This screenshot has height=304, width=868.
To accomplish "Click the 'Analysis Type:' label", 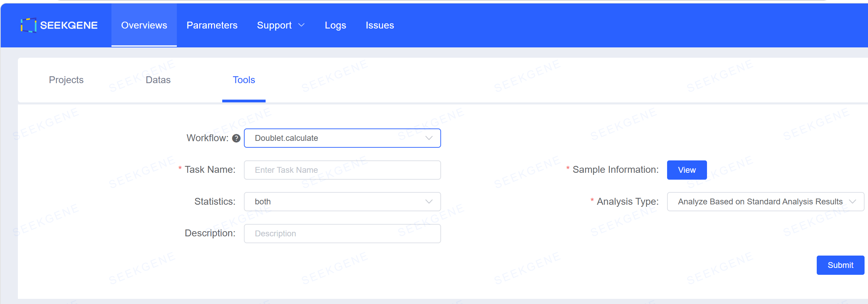I will 628,202.
